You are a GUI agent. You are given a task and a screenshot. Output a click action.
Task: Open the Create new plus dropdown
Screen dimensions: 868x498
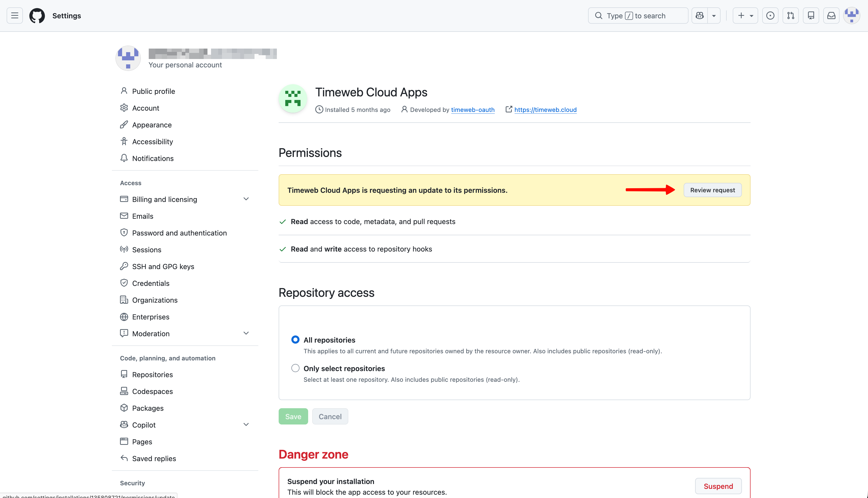[745, 16]
